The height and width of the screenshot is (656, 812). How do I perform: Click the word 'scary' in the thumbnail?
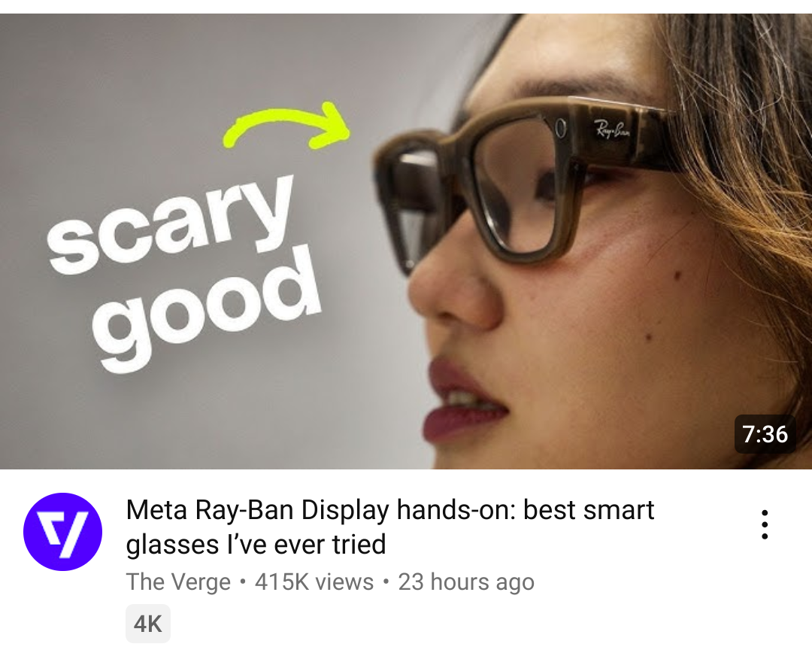pyautogui.click(x=171, y=224)
